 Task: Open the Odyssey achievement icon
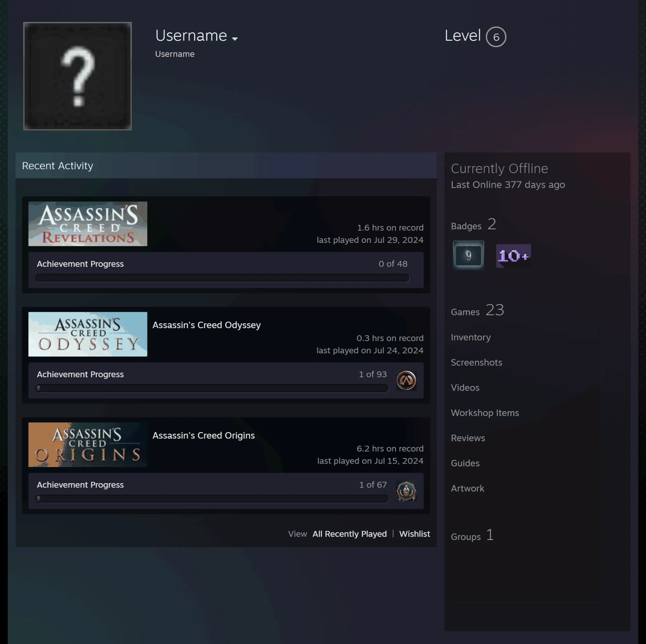(406, 381)
